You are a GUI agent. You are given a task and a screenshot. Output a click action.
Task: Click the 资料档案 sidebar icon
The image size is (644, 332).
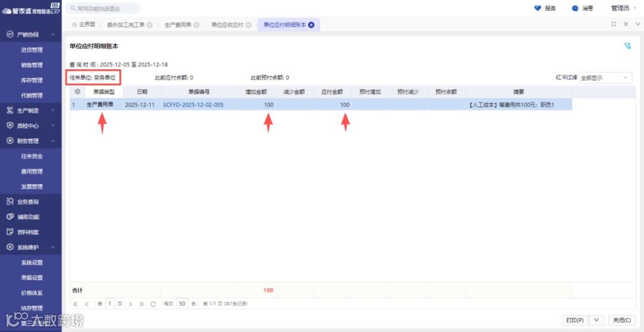(10, 232)
